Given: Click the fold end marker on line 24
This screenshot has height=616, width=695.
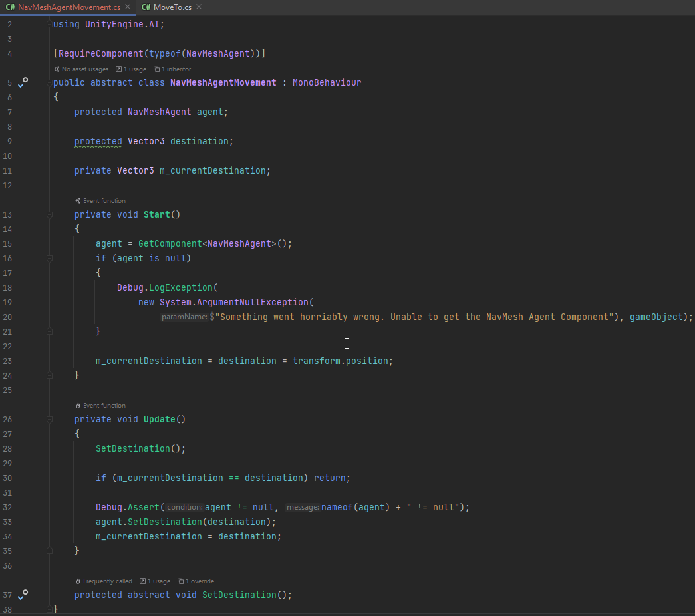Looking at the screenshot, I should (x=49, y=375).
